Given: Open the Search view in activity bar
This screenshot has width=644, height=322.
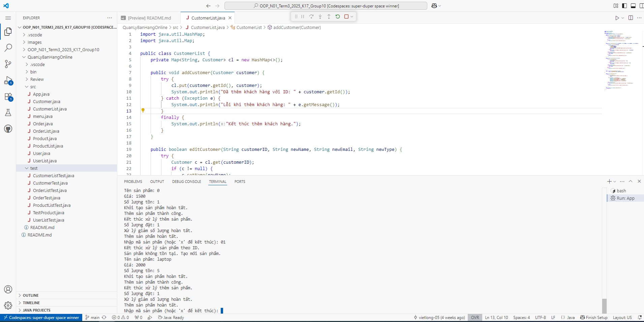Looking at the screenshot, I should pos(8,48).
